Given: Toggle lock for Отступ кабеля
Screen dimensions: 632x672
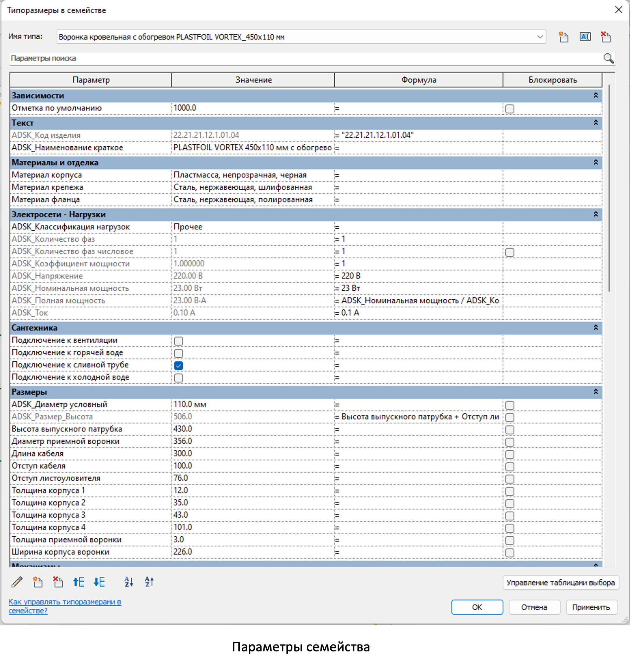Looking at the screenshot, I should (x=510, y=467).
